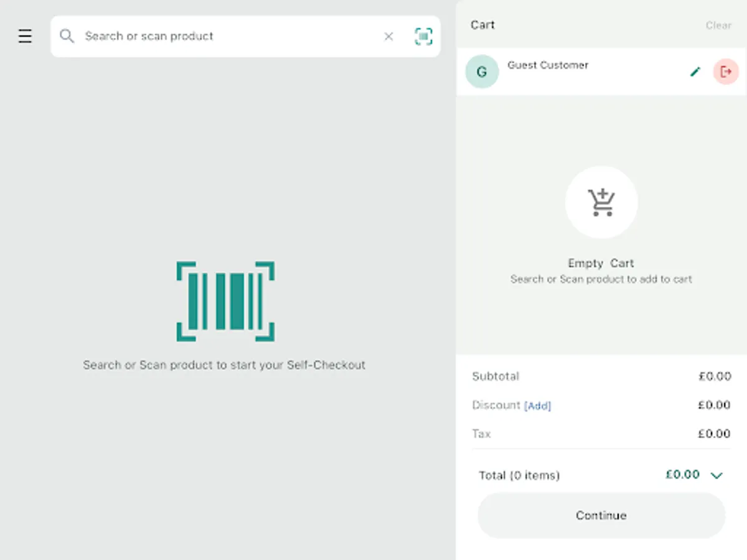This screenshot has width=747, height=560.
Task: Clear the search field text
Action: click(x=388, y=37)
